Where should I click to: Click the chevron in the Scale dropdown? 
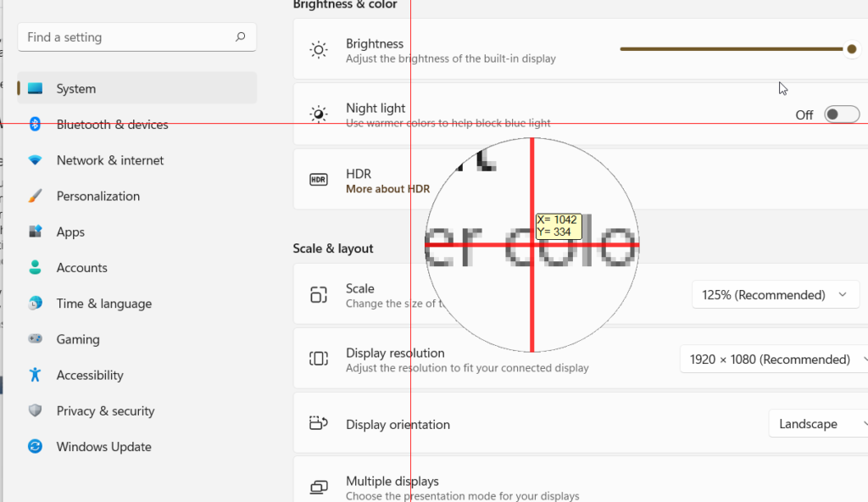click(x=843, y=295)
